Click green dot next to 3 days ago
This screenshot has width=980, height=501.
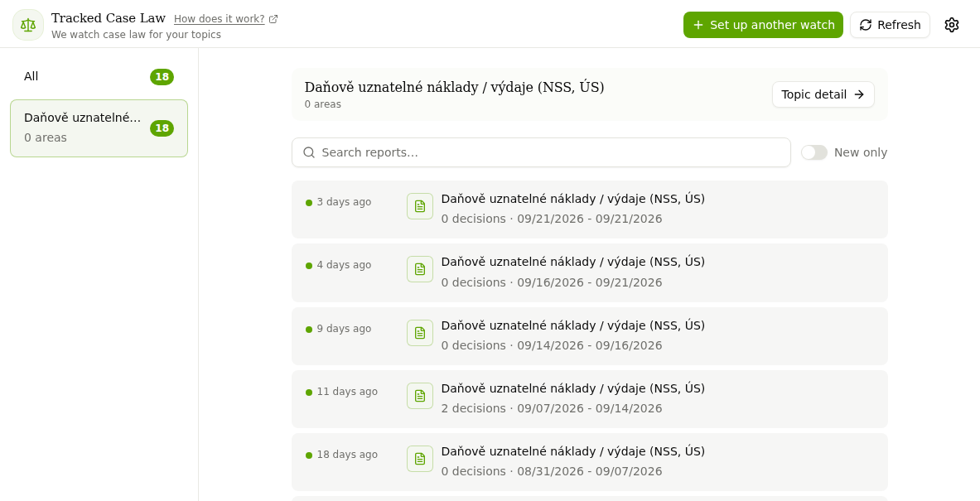point(309,202)
